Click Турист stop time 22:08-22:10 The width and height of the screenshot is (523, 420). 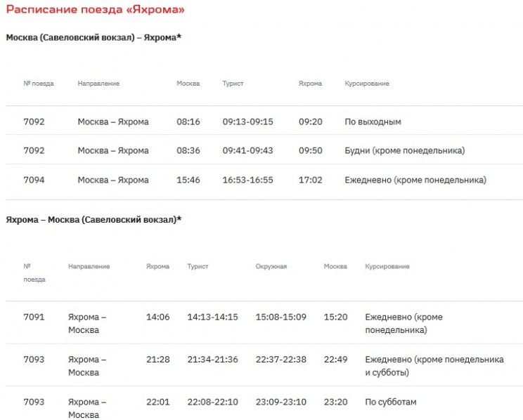pos(213,402)
